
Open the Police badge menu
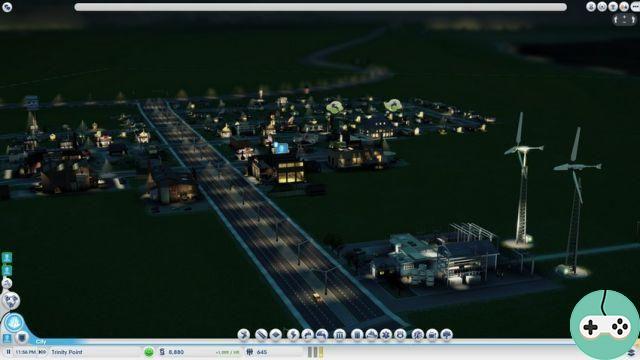coord(400,335)
